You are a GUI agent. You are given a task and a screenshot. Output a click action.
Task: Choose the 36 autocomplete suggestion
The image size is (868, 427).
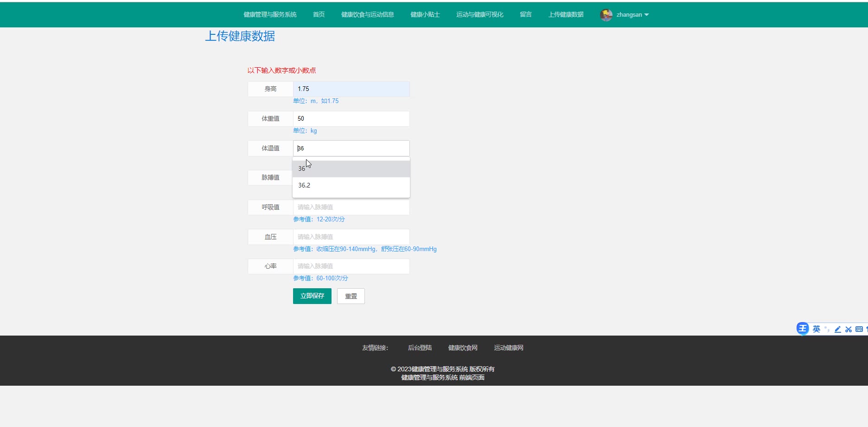pos(351,168)
